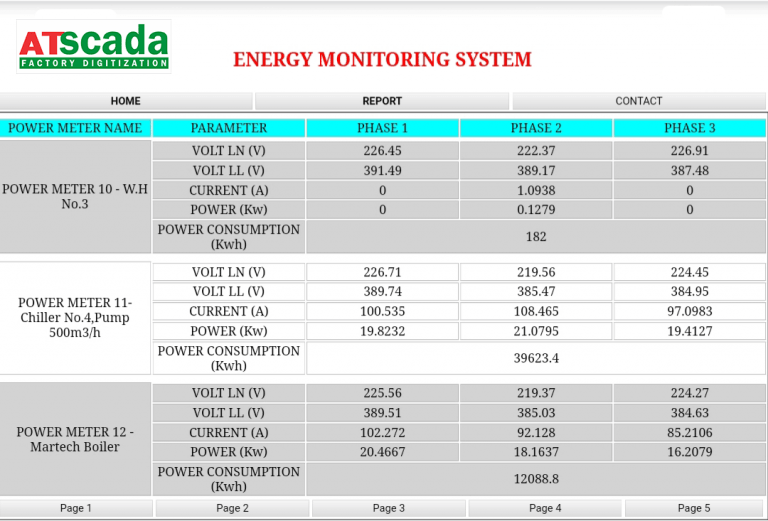Select Power Meter 11 Chiller No.4 cell
This screenshot has width=768, height=521.
(x=76, y=317)
